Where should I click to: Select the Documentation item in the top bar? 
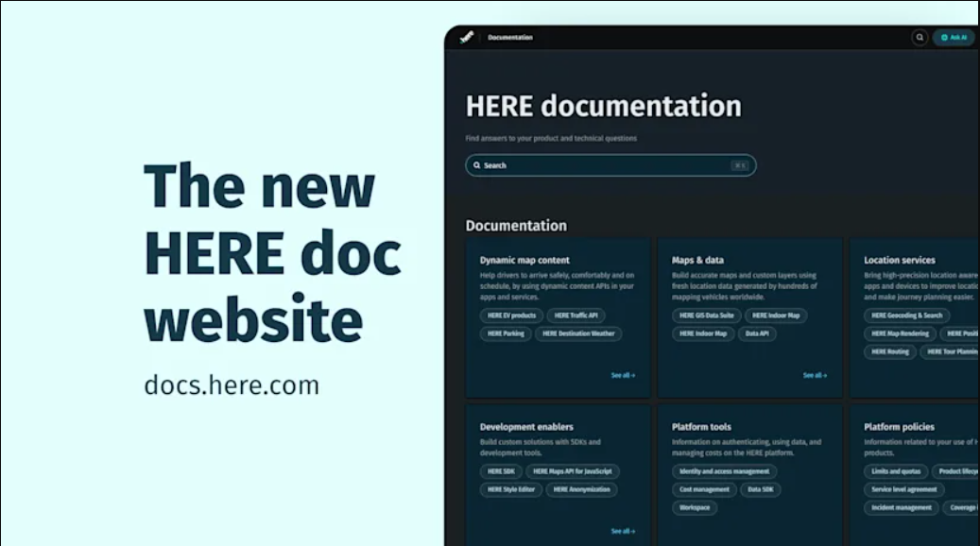coord(510,38)
